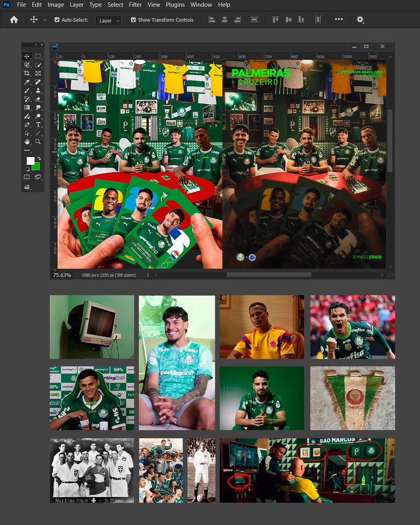
Task: Open the Window menu
Action: coord(201,4)
